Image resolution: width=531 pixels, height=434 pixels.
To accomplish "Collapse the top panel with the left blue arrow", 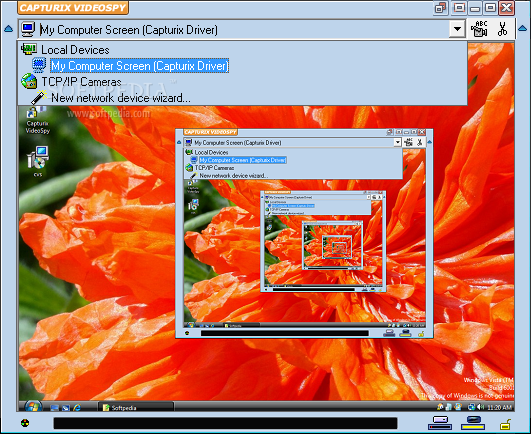I will click(8, 29).
